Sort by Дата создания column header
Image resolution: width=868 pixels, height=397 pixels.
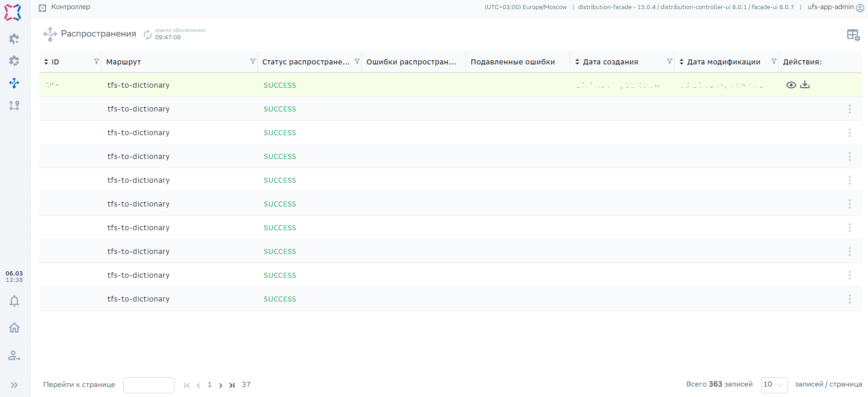pos(610,62)
